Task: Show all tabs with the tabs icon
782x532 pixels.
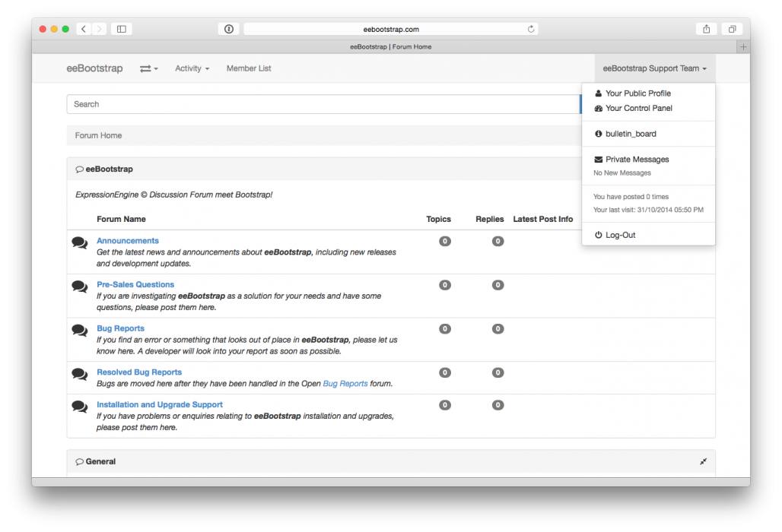Action: tap(732, 29)
